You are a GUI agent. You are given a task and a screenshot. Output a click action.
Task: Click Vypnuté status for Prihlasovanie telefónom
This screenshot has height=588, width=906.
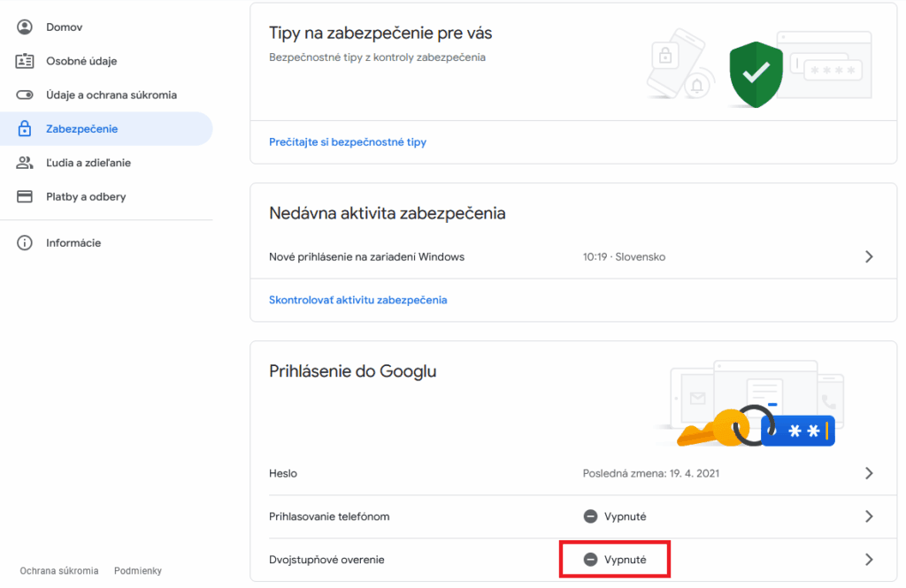pos(616,516)
